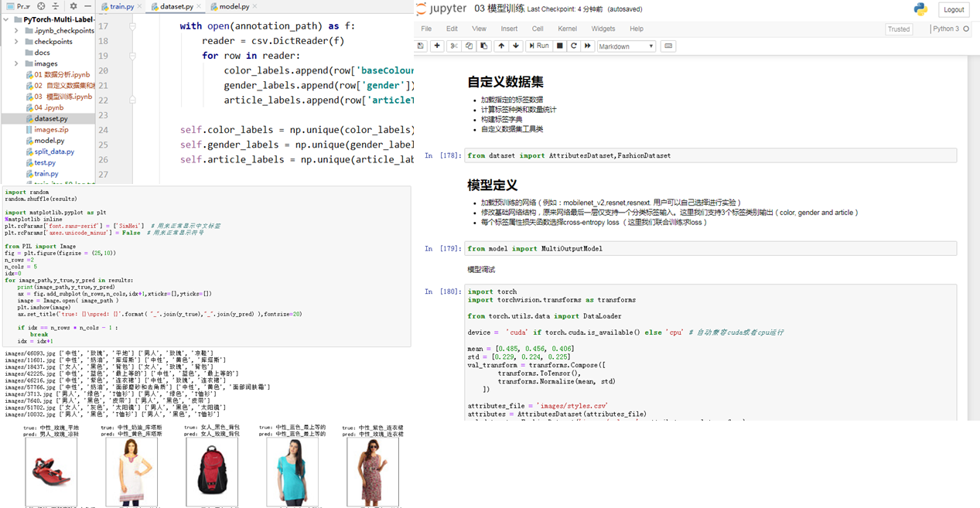The image size is (980, 508).
Task: Click the Jupyter code cell In [179]
Action: (x=711, y=249)
